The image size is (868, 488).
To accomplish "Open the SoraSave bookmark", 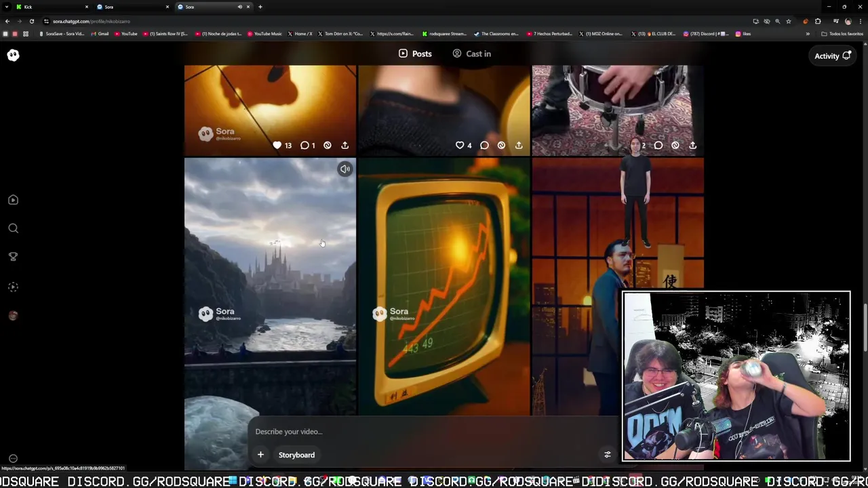I will coord(62,34).
